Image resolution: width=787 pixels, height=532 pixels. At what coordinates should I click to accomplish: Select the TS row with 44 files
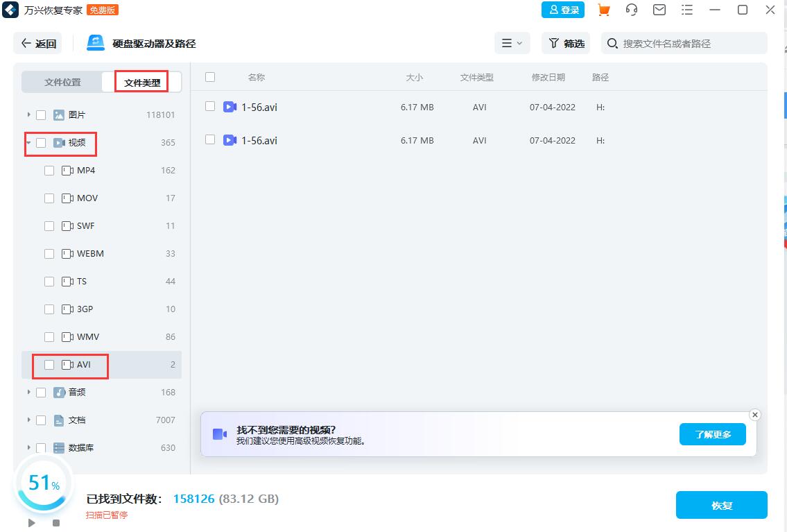tap(101, 282)
